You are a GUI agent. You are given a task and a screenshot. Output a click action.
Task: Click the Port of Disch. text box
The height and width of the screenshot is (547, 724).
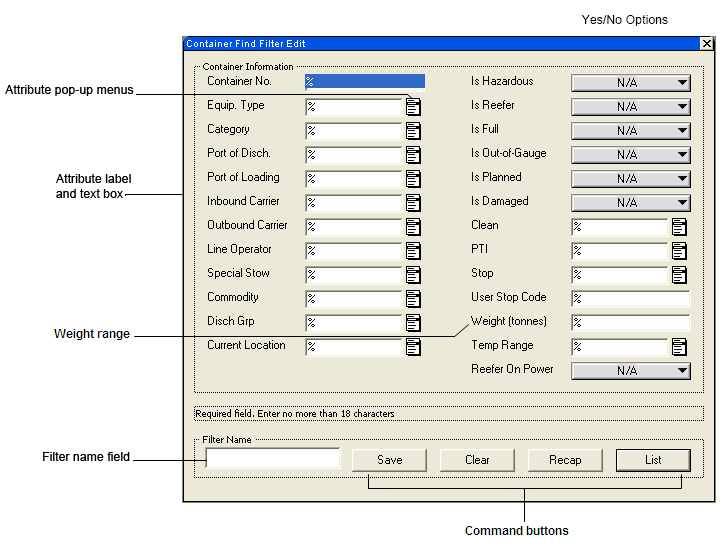[x=354, y=155]
